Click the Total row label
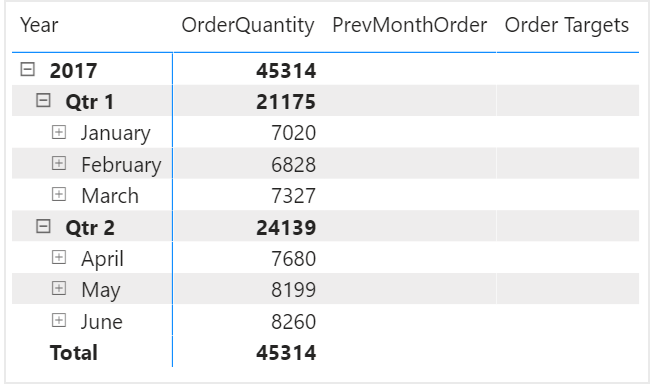The width and height of the screenshot is (655, 389). (74, 352)
